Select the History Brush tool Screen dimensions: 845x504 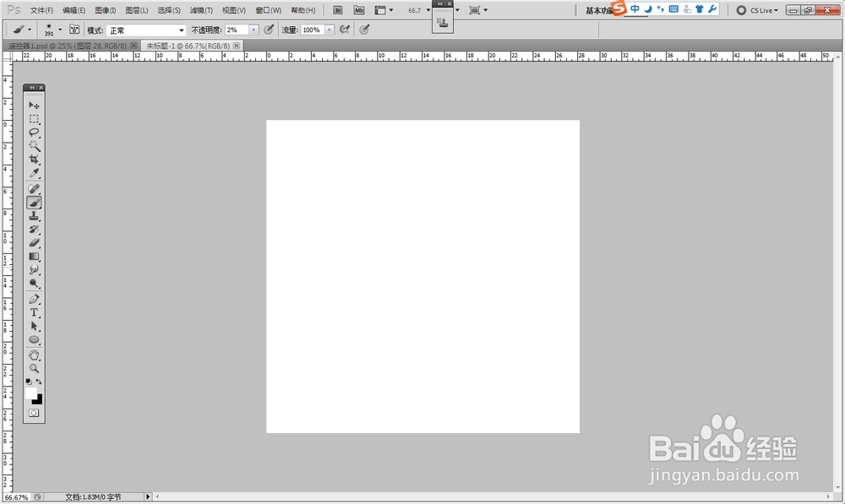click(x=34, y=230)
